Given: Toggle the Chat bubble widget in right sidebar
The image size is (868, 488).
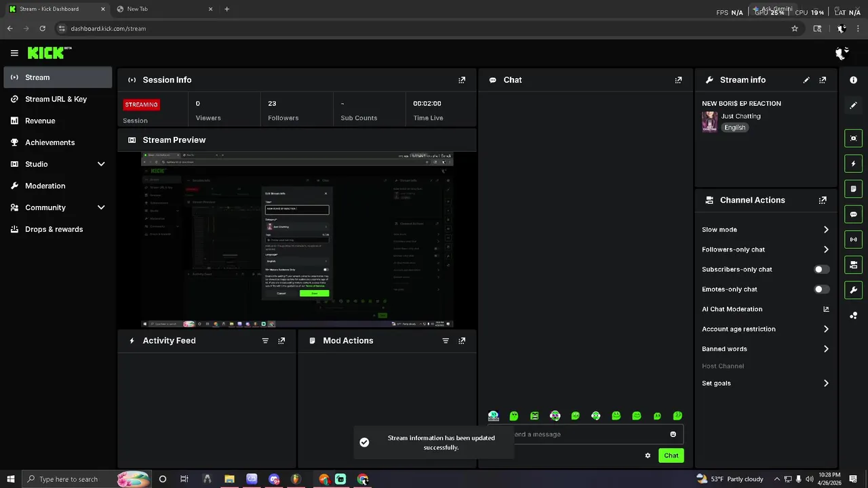Looking at the screenshot, I should (853, 214).
